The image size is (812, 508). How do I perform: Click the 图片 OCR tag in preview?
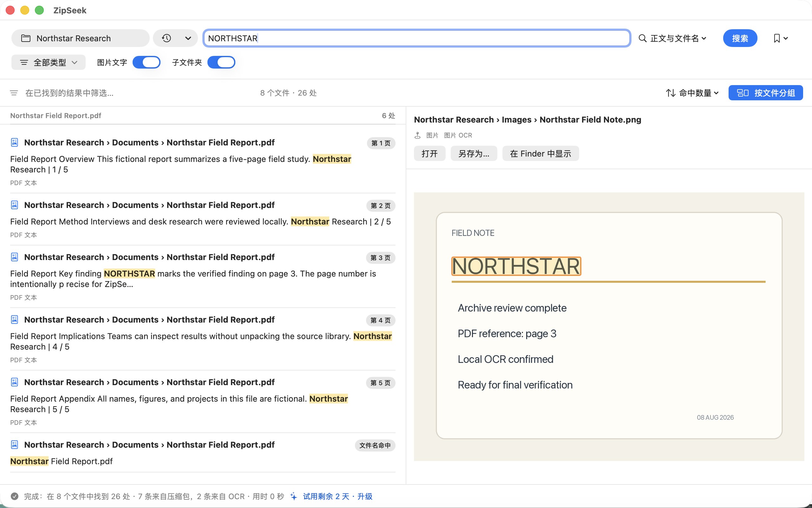click(458, 135)
